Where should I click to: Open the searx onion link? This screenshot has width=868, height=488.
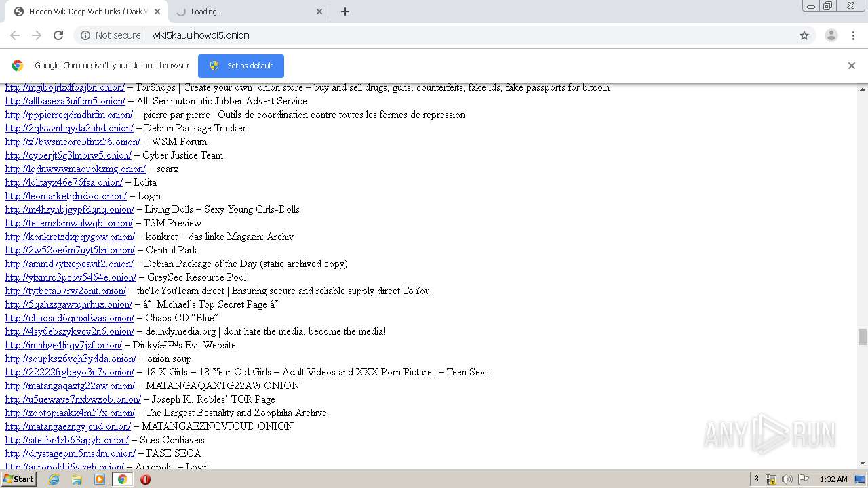(75, 169)
